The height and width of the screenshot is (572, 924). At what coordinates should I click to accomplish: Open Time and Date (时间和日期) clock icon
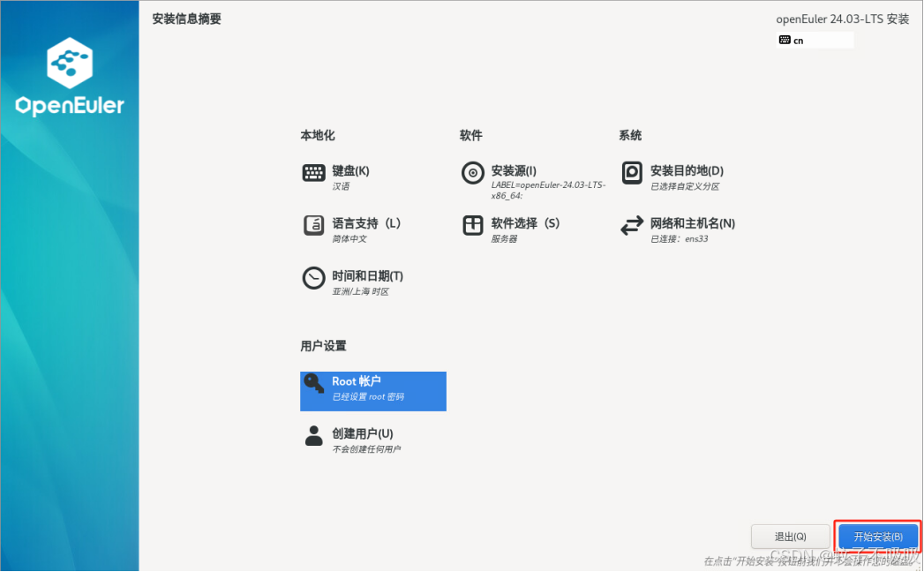point(313,278)
